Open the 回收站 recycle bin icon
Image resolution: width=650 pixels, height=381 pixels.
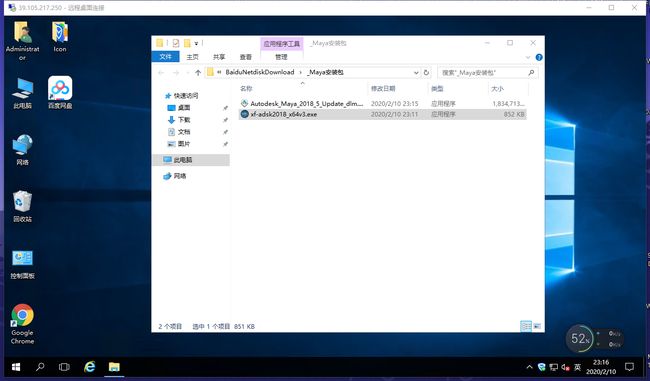(22, 206)
